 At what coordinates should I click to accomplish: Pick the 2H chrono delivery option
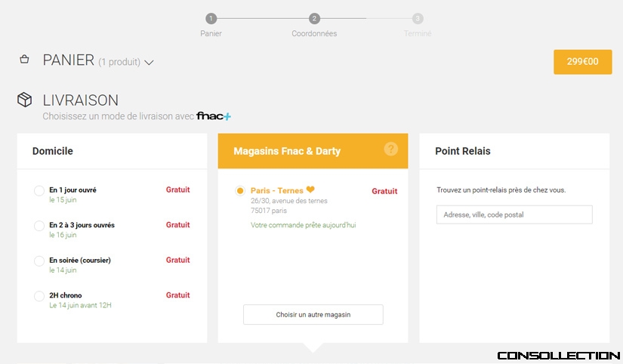pyautogui.click(x=39, y=296)
